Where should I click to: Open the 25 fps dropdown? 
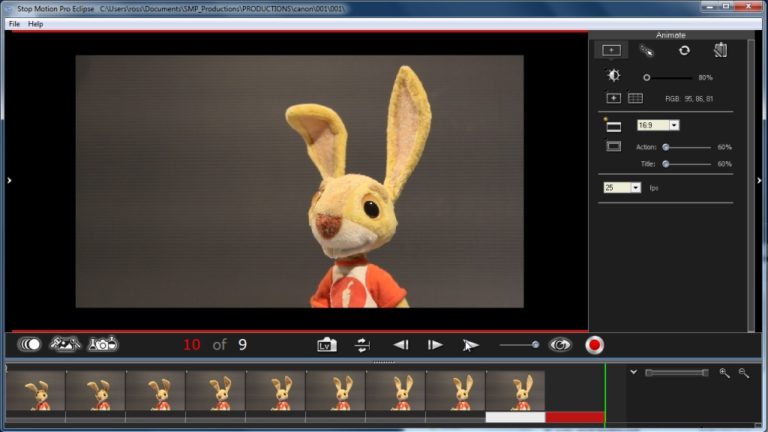click(622, 188)
